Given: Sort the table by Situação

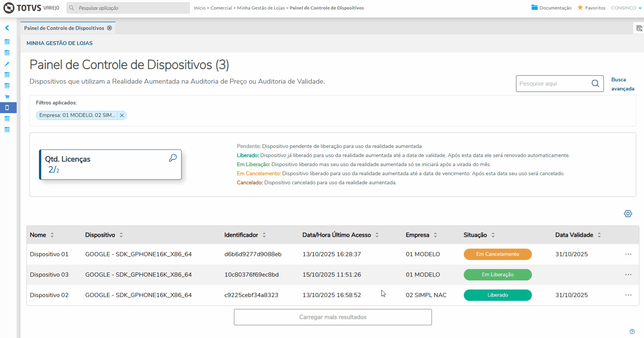Looking at the screenshot, I should [493, 235].
